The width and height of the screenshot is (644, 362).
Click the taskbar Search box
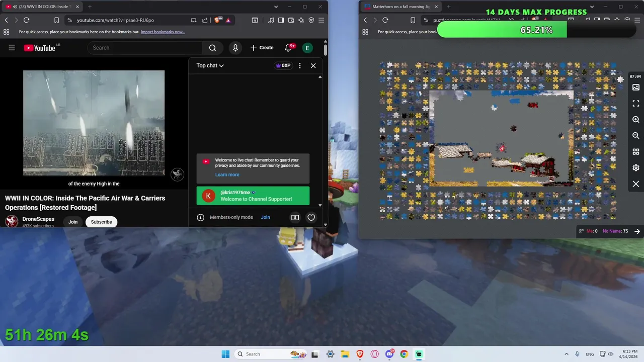click(271, 354)
